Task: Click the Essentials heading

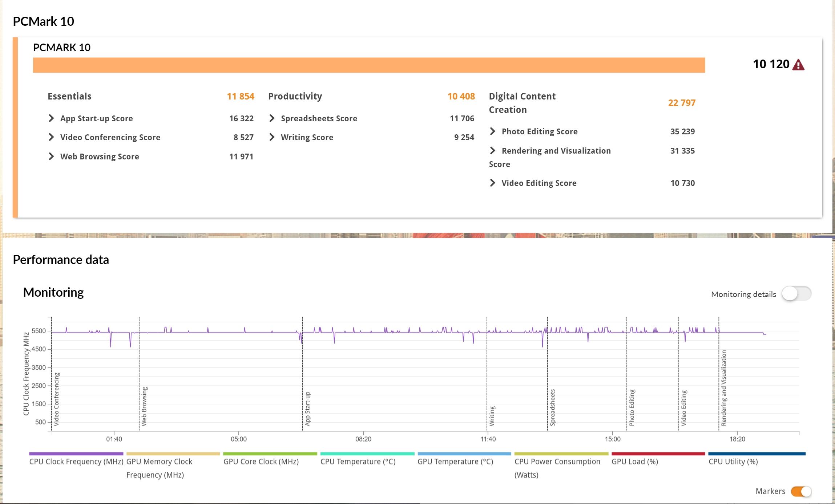Action: click(x=69, y=96)
